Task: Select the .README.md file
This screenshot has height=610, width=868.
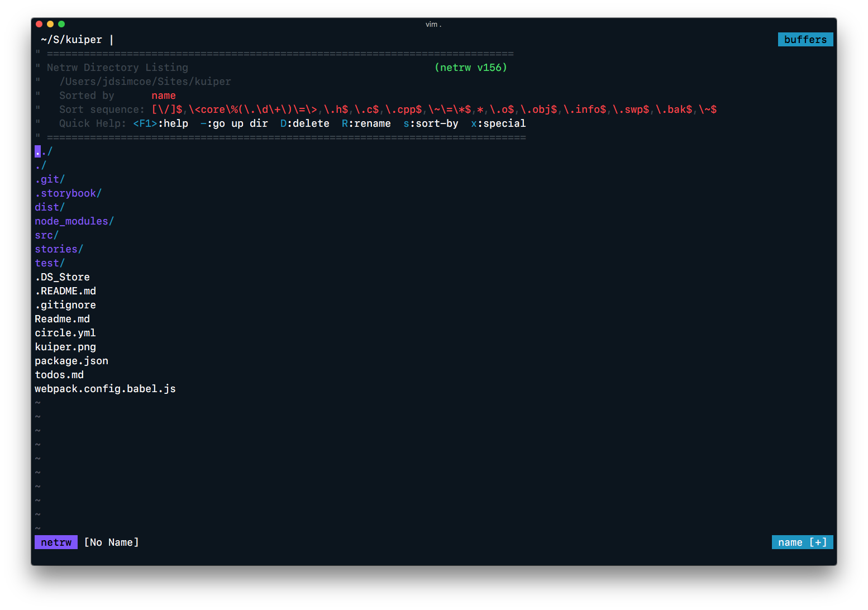Action: coord(65,291)
